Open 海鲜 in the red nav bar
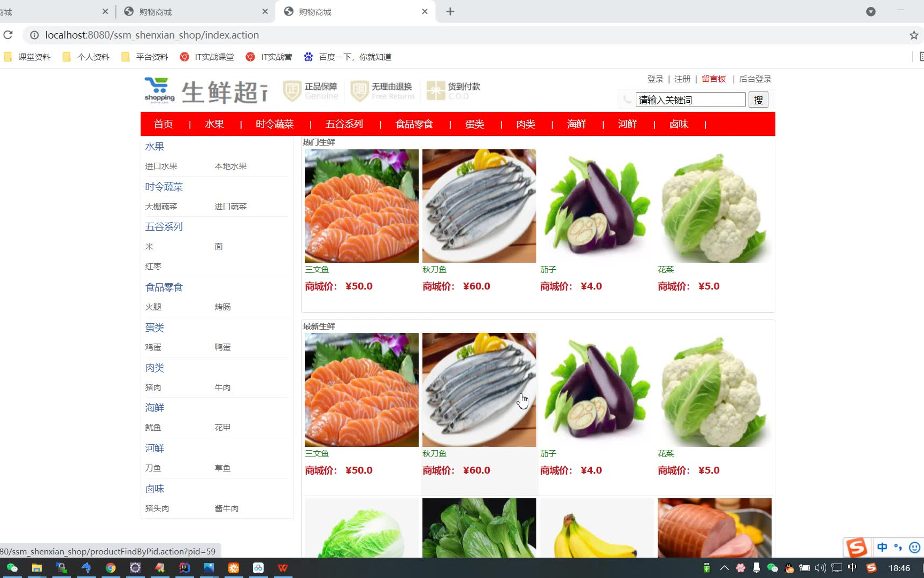 [576, 124]
